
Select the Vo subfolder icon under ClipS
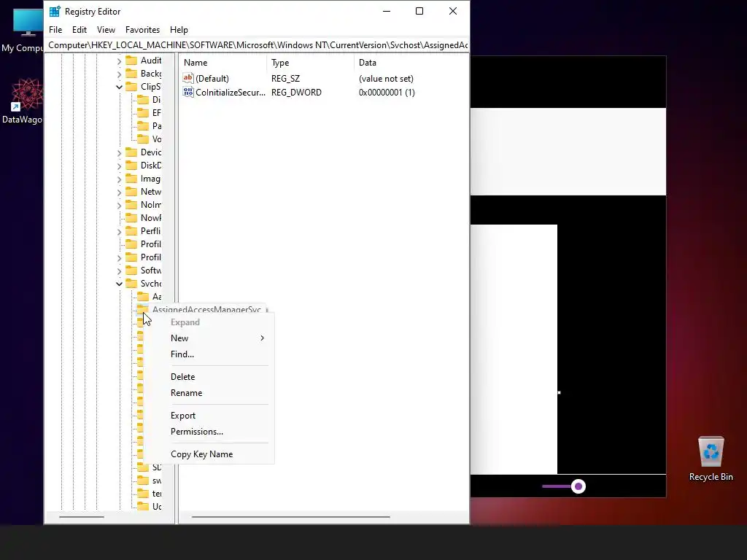[x=143, y=139]
